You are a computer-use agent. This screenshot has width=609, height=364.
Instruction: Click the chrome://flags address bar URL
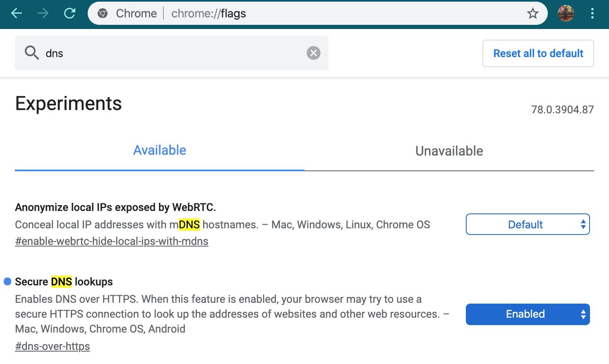[209, 14]
